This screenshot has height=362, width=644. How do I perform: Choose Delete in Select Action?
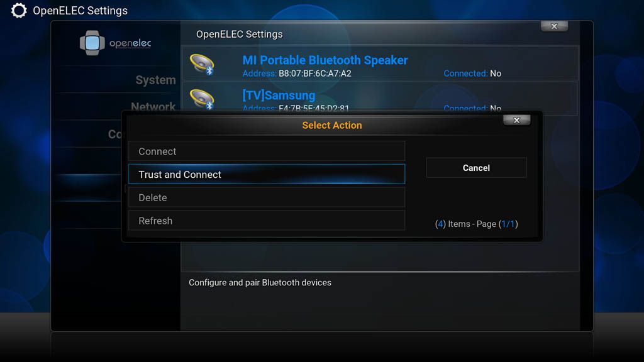pos(267,197)
